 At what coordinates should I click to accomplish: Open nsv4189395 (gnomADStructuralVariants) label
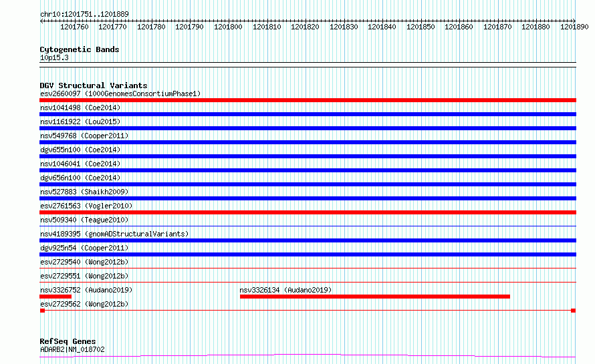[114, 234]
